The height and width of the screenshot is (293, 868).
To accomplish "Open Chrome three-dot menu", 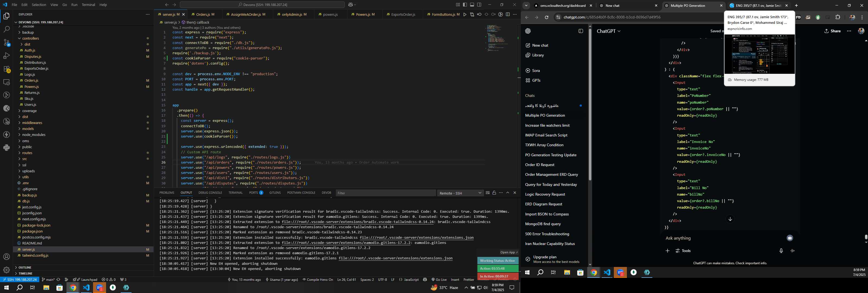I will pos(862,17).
